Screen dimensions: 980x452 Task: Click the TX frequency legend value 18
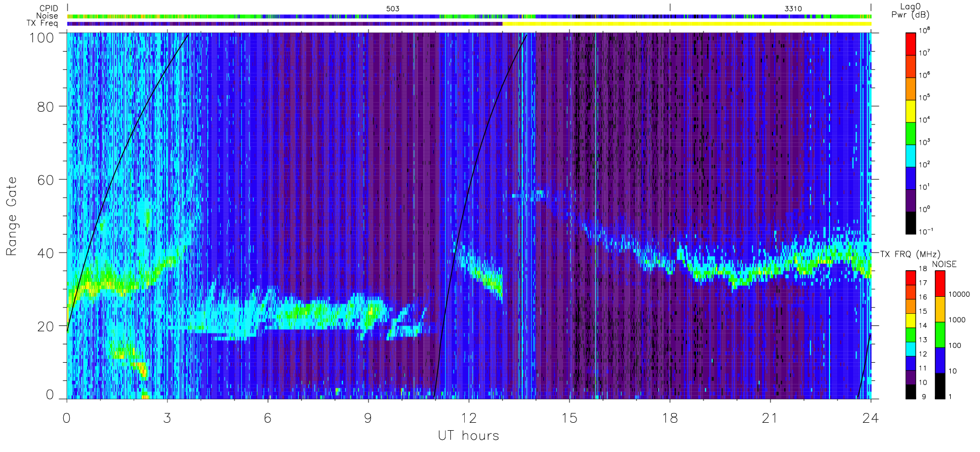923,269
